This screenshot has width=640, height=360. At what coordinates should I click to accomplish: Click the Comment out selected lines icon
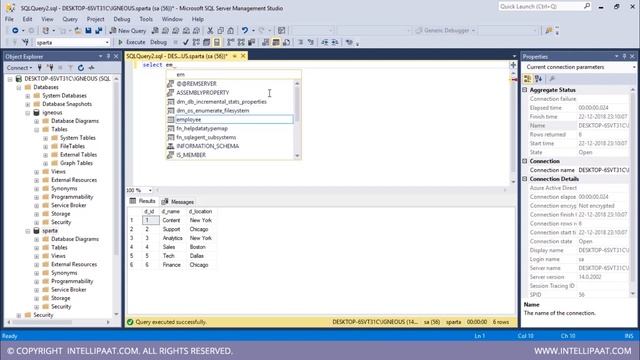point(300,42)
